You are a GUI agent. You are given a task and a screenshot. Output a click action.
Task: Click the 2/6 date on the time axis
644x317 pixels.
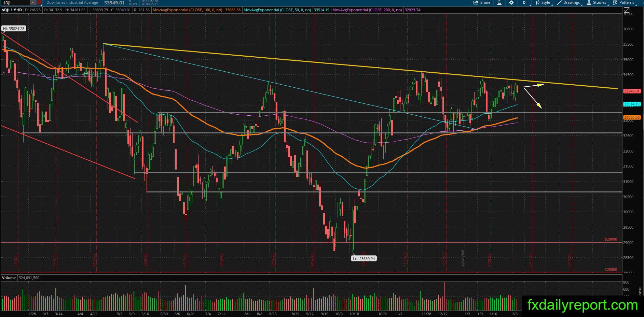point(515,314)
